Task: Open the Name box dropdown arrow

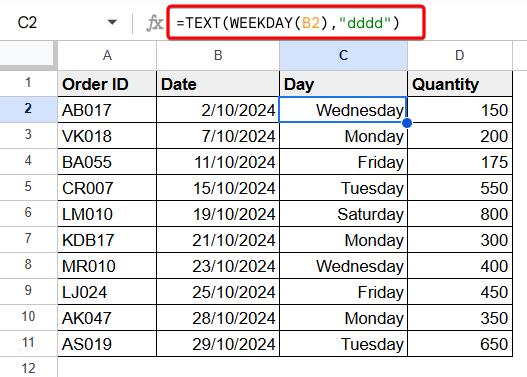Action: click(x=112, y=23)
